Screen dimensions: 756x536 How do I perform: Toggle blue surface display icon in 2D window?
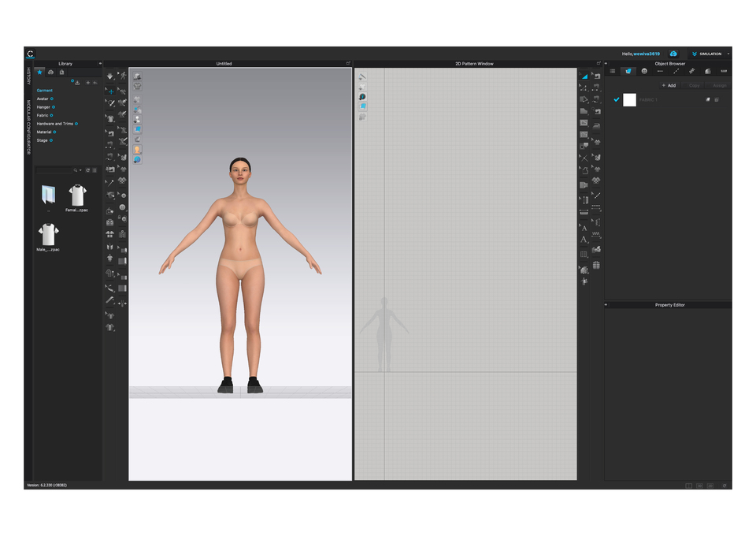coord(363,106)
